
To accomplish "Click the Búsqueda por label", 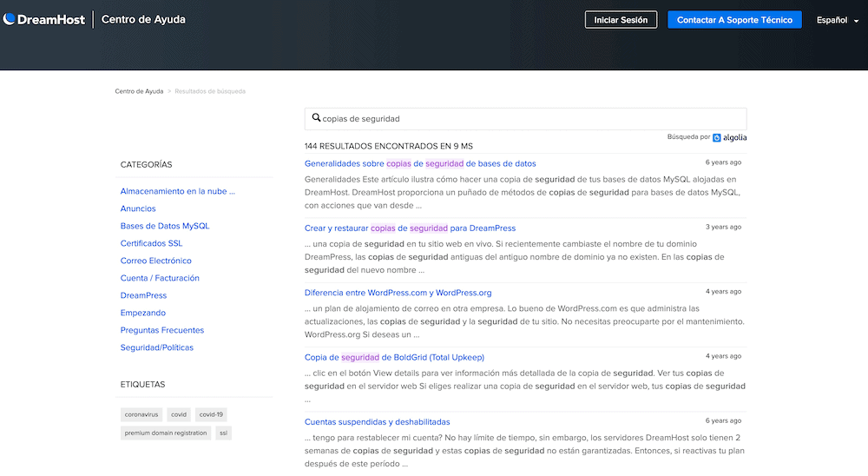I will 688,137.
